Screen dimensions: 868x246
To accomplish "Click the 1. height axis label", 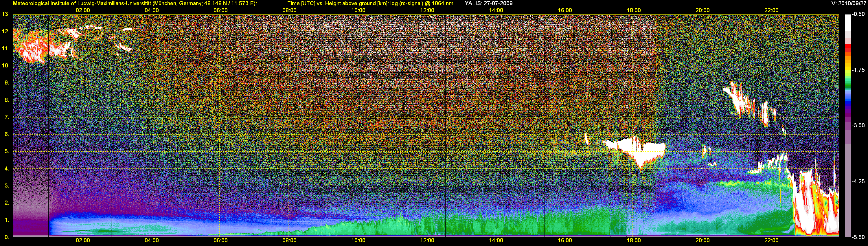I will pyautogui.click(x=7, y=220).
